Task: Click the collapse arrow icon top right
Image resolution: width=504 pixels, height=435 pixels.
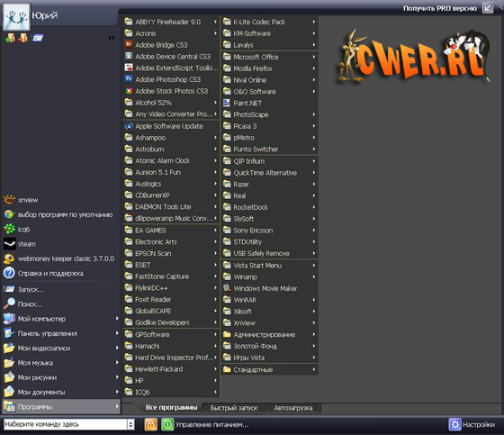Action: pyautogui.click(x=487, y=8)
